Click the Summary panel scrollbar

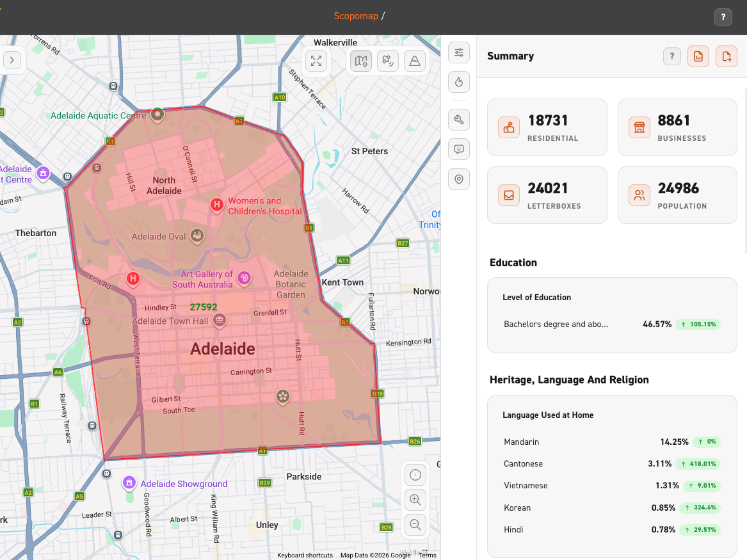coord(745,172)
